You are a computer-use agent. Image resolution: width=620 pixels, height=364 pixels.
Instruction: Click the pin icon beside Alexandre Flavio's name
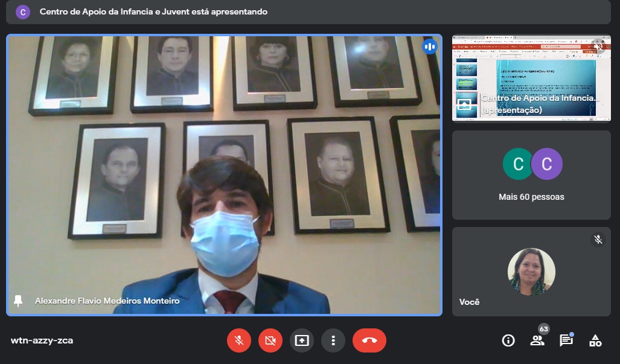[18, 301]
